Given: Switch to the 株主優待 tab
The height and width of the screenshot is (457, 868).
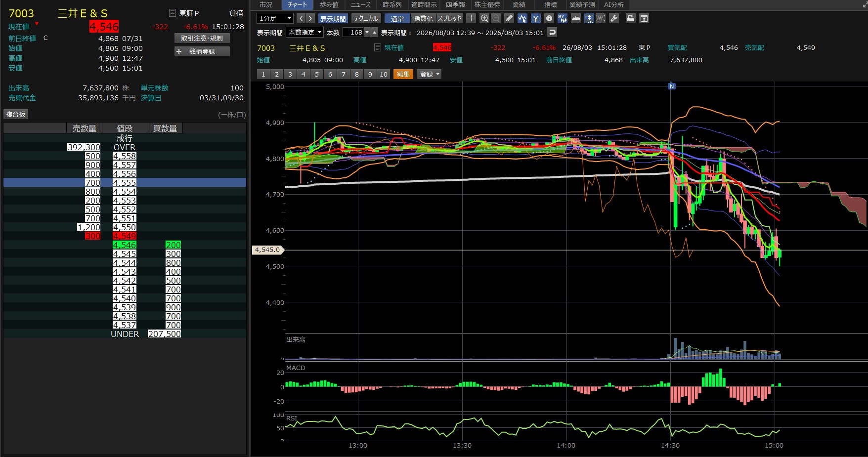Looking at the screenshot, I should 487,4.
